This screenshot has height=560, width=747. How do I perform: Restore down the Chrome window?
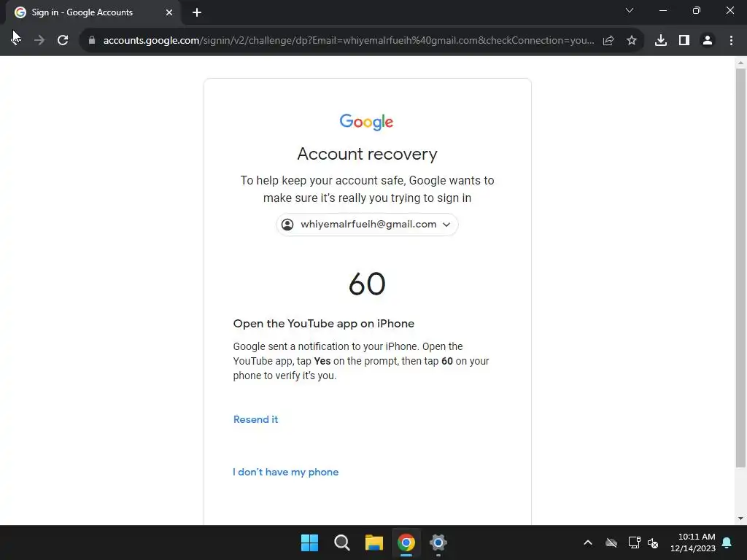click(x=697, y=10)
